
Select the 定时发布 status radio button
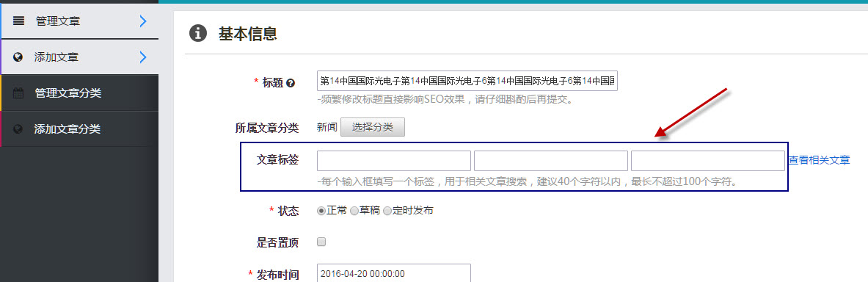[387, 211]
